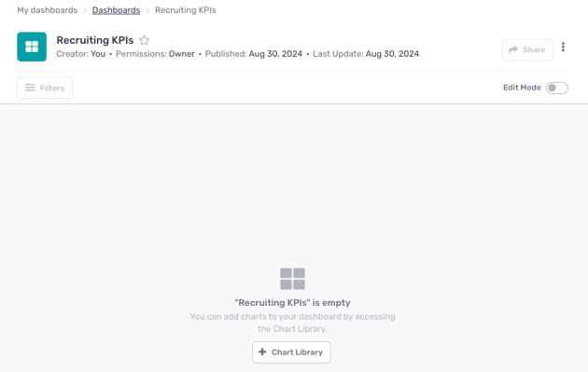Share the dashboard using the Share button
The width and height of the screenshot is (588, 372).
pyautogui.click(x=527, y=49)
